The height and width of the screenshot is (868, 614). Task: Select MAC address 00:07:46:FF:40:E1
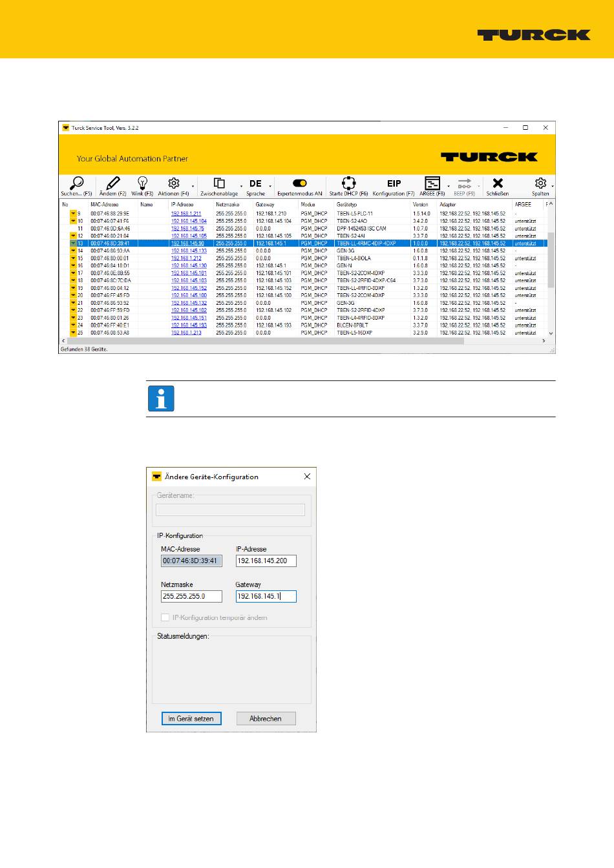(110, 325)
